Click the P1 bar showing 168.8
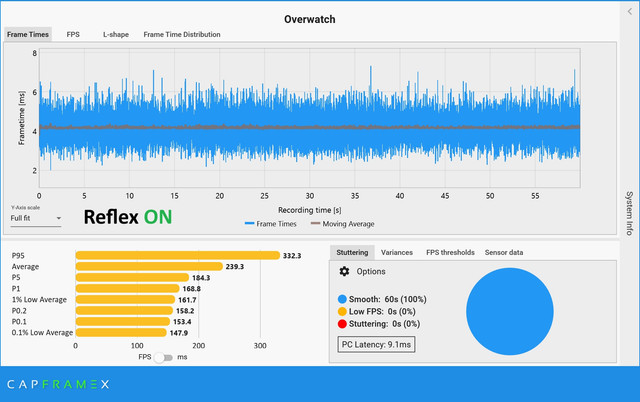The height and width of the screenshot is (402, 640). click(x=127, y=289)
